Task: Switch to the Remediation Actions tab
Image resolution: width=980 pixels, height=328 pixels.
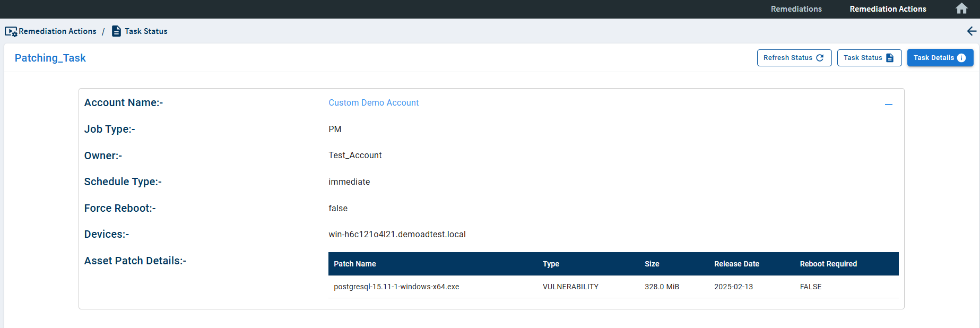Action: [888, 9]
